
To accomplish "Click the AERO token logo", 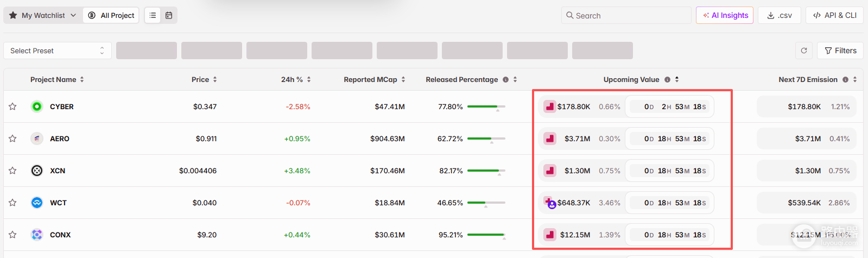I will pos(37,139).
